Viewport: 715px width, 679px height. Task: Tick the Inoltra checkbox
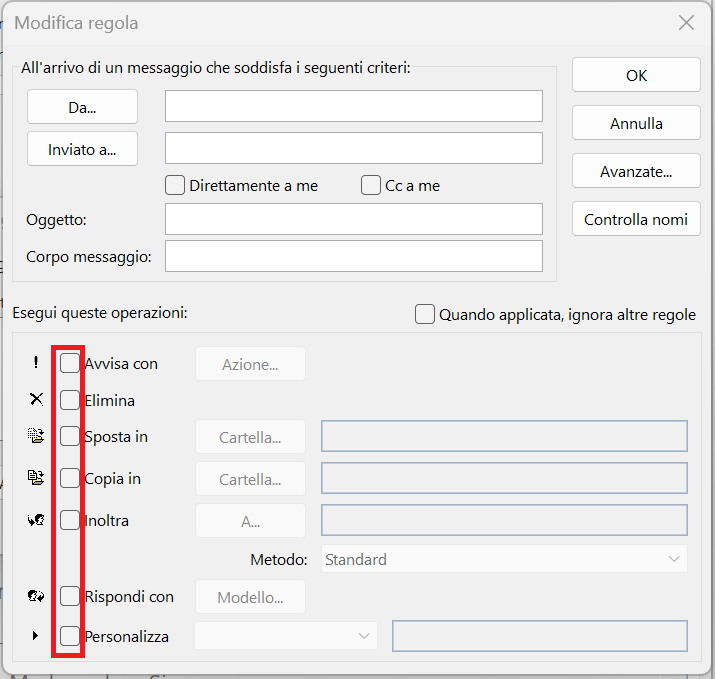70,520
